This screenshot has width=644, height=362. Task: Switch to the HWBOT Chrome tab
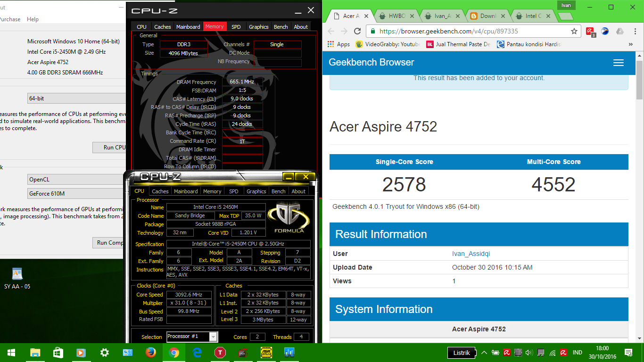[397, 16]
